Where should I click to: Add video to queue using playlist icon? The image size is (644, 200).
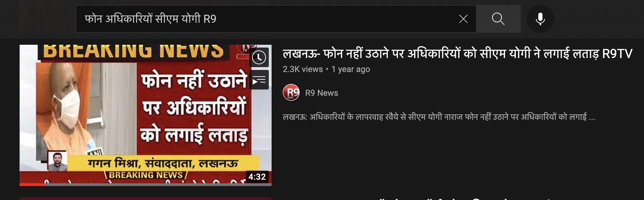(x=259, y=80)
